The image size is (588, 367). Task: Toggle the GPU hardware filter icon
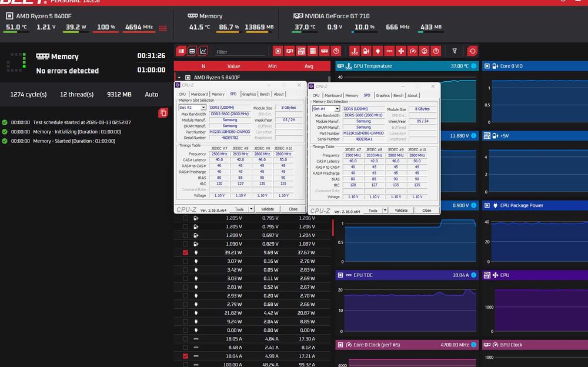pyautogui.click(x=289, y=51)
